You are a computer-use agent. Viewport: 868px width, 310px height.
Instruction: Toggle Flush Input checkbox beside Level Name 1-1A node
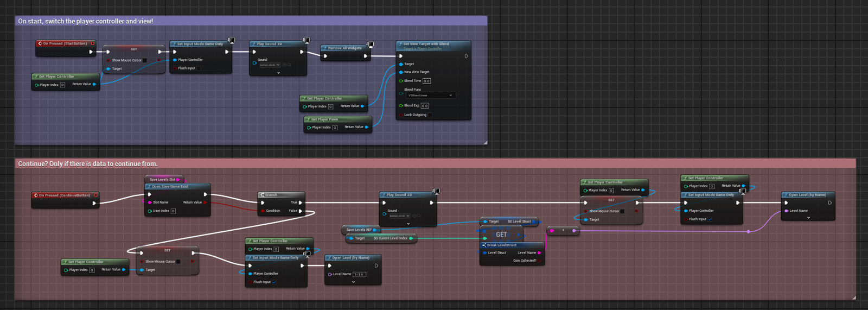tap(274, 282)
